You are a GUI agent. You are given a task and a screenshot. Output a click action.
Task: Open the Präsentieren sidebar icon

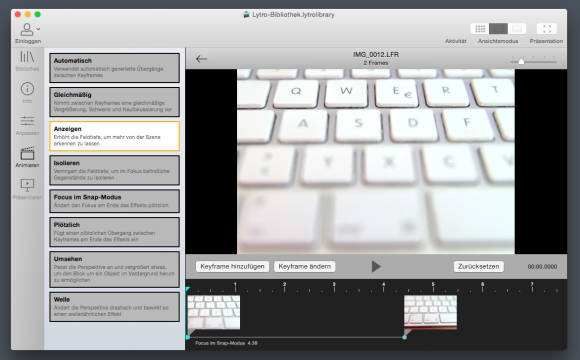point(27,185)
